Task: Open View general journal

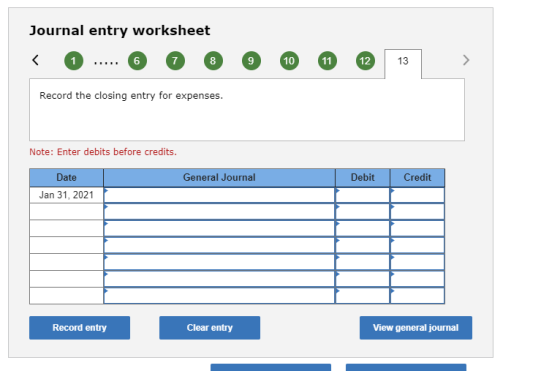Action: [x=416, y=327]
